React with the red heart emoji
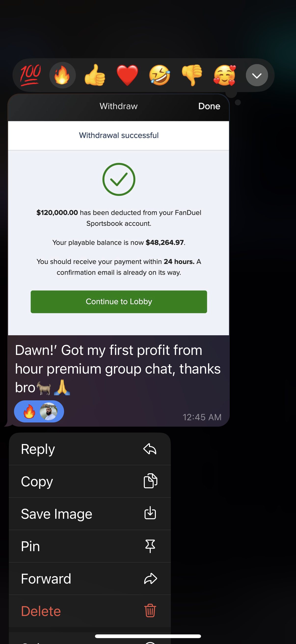The height and width of the screenshot is (644, 296). pos(127,75)
